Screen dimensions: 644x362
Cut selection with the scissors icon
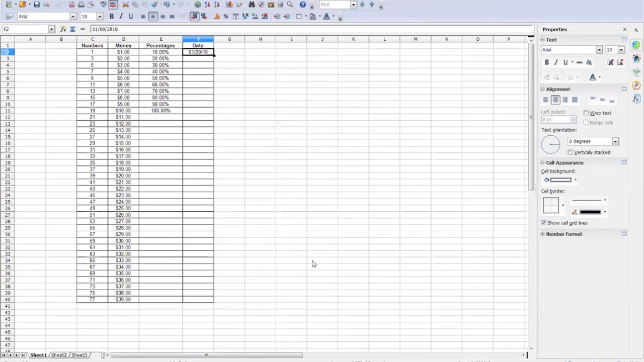click(126, 5)
